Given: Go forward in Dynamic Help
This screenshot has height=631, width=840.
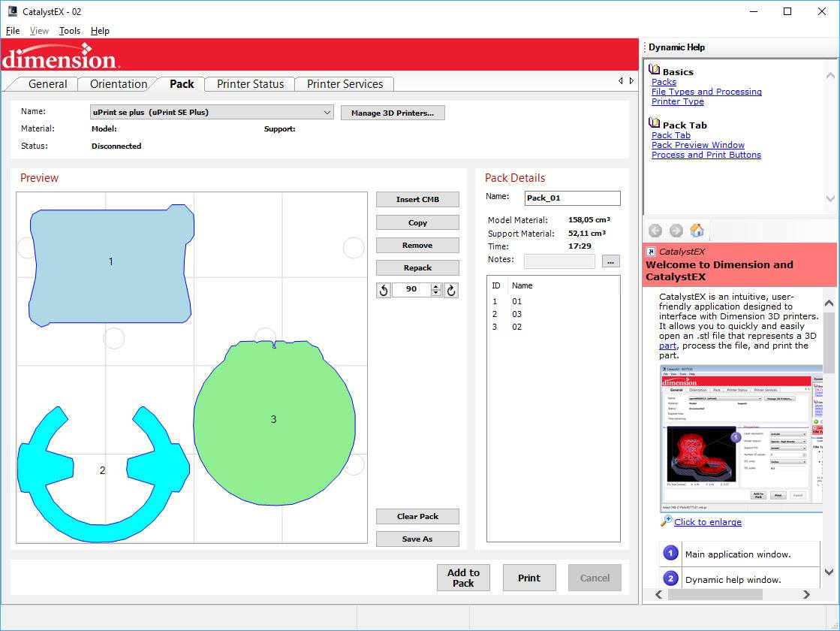Looking at the screenshot, I should [676, 231].
